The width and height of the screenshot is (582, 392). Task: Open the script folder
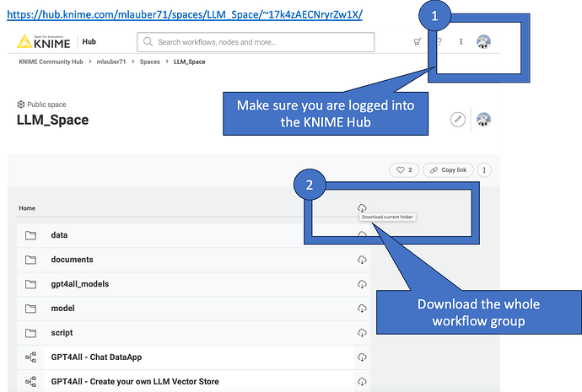tap(62, 333)
